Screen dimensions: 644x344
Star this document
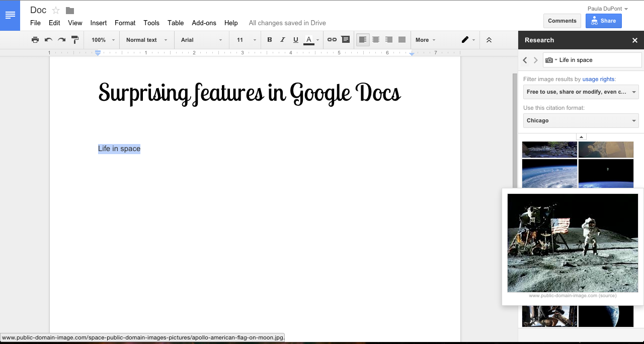tap(56, 11)
